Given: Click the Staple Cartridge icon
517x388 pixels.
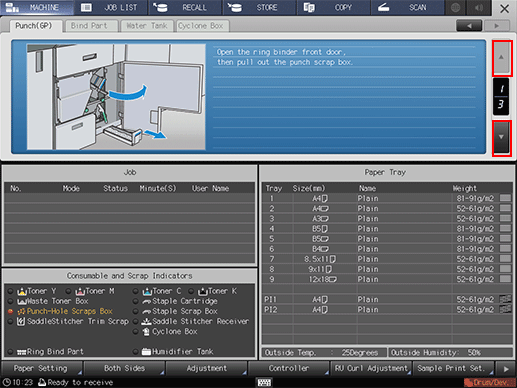Looking at the screenshot, I should (x=147, y=302).
